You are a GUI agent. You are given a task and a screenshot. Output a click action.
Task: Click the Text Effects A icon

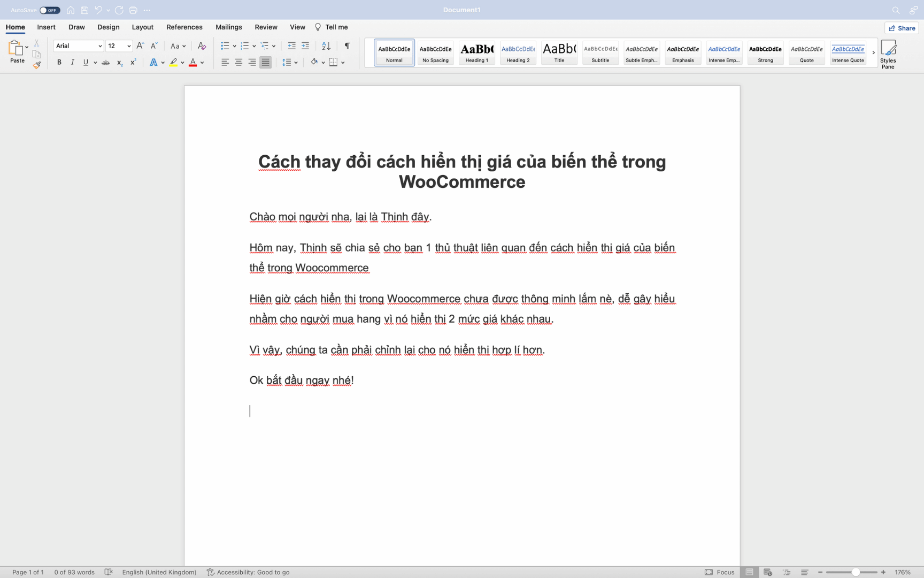click(x=153, y=63)
